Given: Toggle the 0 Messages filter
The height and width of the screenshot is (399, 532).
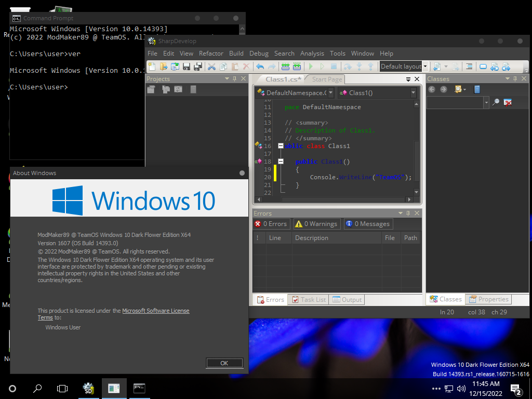Looking at the screenshot, I should [x=368, y=224].
